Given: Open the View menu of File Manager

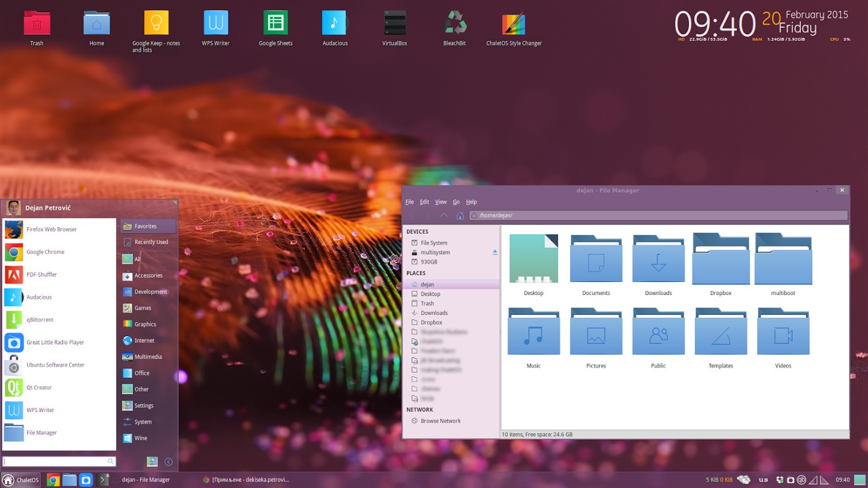Looking at the screenshot, I should 440,201.
